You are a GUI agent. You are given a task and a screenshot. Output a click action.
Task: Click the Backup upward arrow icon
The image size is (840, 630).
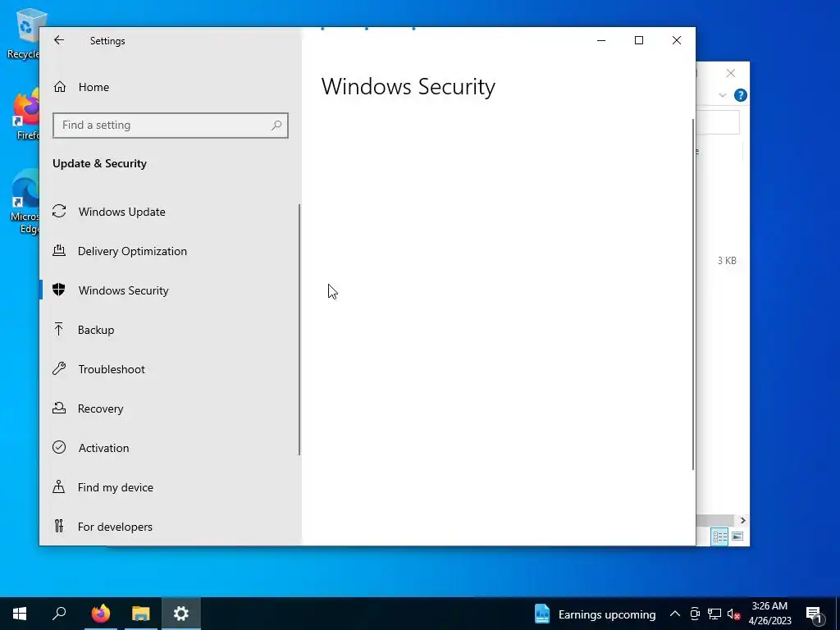pyautogui.click(x=59, y=329)
